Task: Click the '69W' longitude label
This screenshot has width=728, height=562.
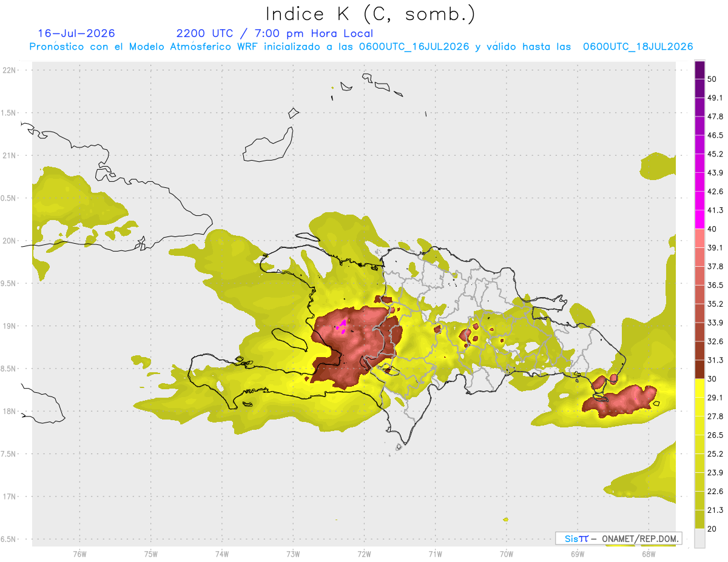Action: pos(578,554)
